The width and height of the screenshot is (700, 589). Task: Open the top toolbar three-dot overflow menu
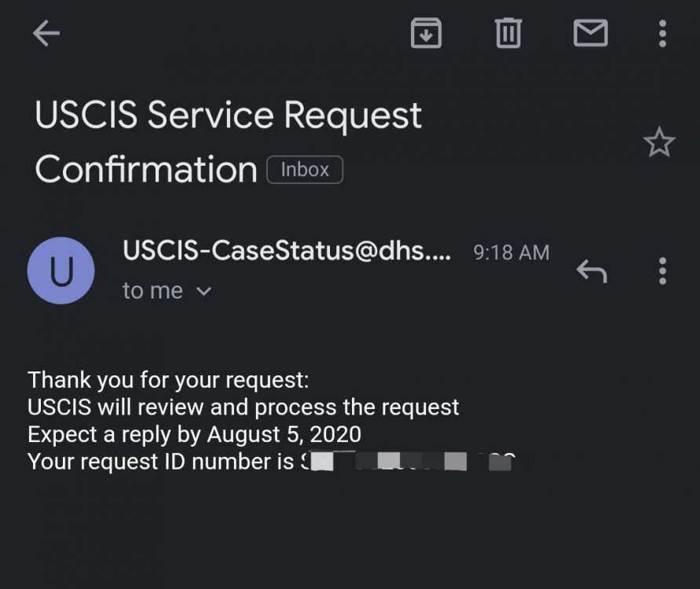pyautogui.click(x=662, y=34)
